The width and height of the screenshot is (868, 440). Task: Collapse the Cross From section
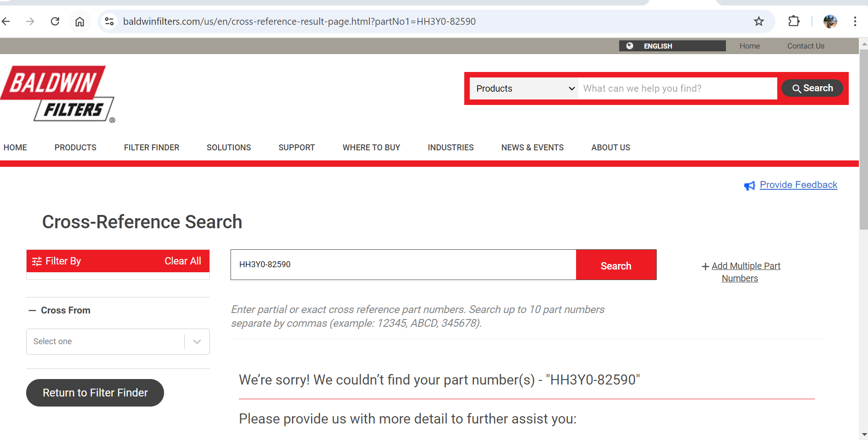click(x=32, y=310)
